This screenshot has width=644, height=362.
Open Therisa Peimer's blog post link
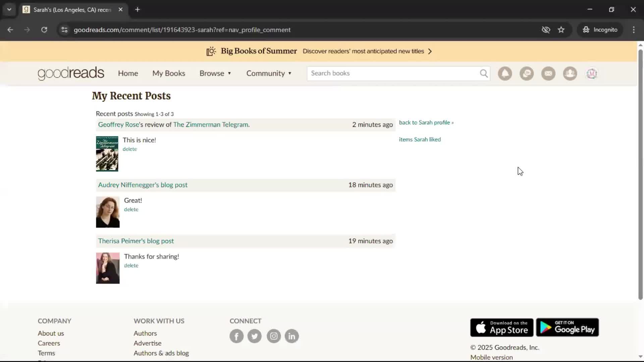[136, 241]
